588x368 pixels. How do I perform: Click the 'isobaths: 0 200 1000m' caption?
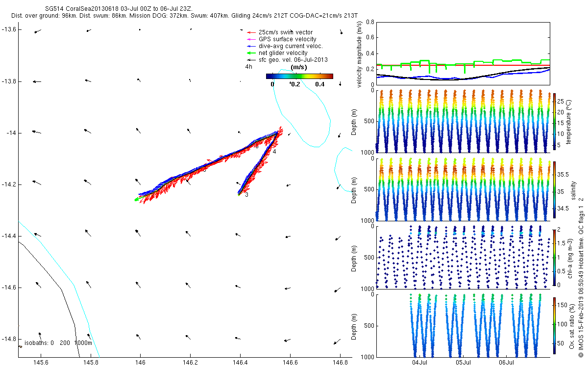(58, 343)
